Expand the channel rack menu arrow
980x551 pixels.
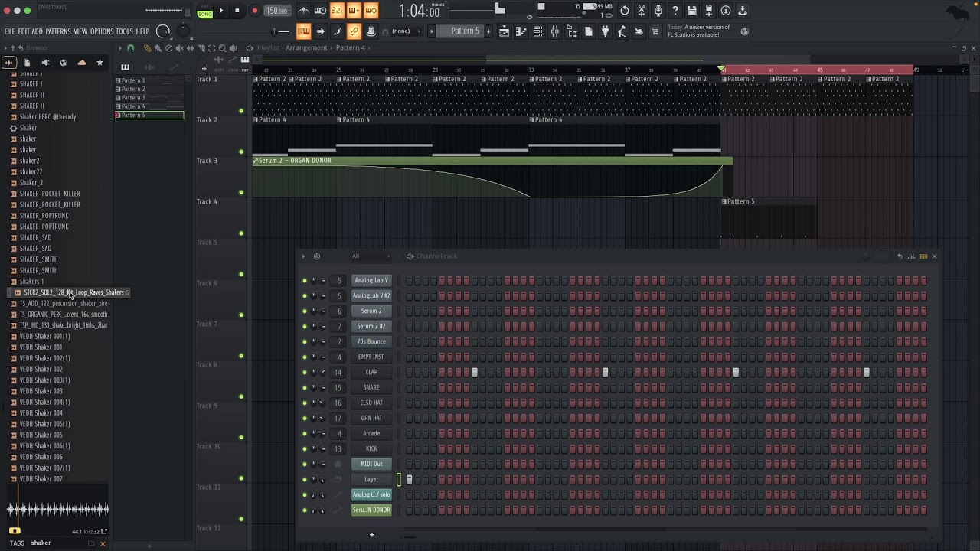[303, 256]
